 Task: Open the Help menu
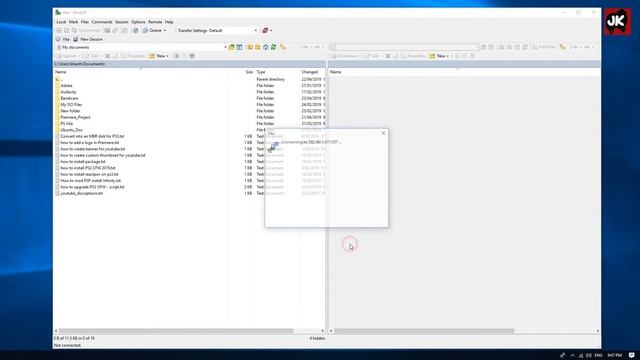click(x=169, y=22)
